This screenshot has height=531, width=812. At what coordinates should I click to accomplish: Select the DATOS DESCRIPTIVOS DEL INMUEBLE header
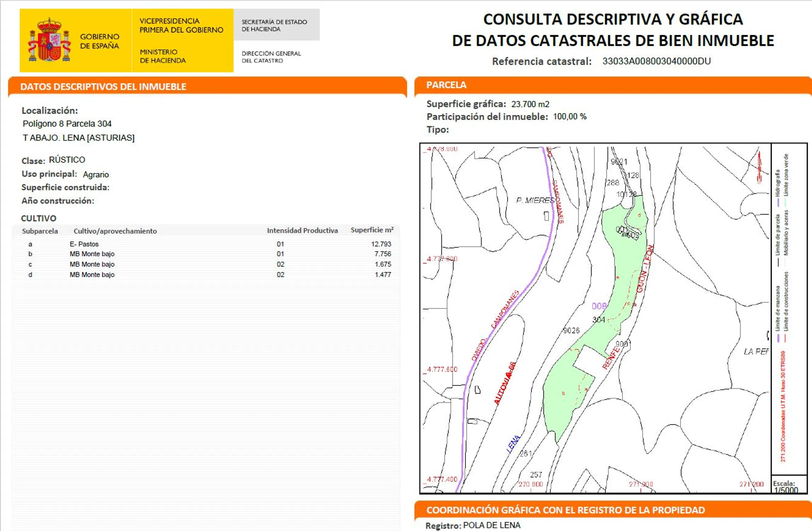pyautogui.click(x=103, y=87)
